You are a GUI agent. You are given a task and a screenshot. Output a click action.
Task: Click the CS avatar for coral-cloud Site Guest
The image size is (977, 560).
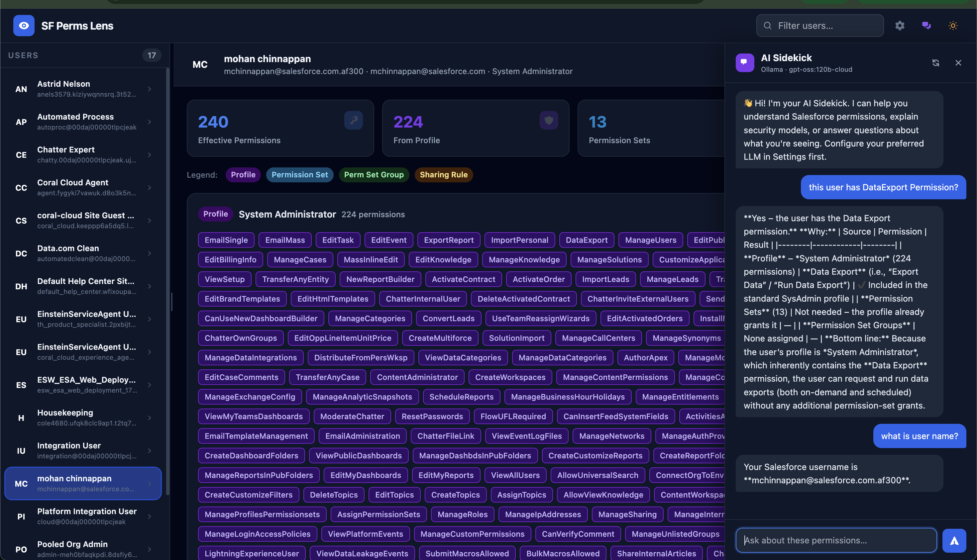pyautogui.click(x=21, y=221)
